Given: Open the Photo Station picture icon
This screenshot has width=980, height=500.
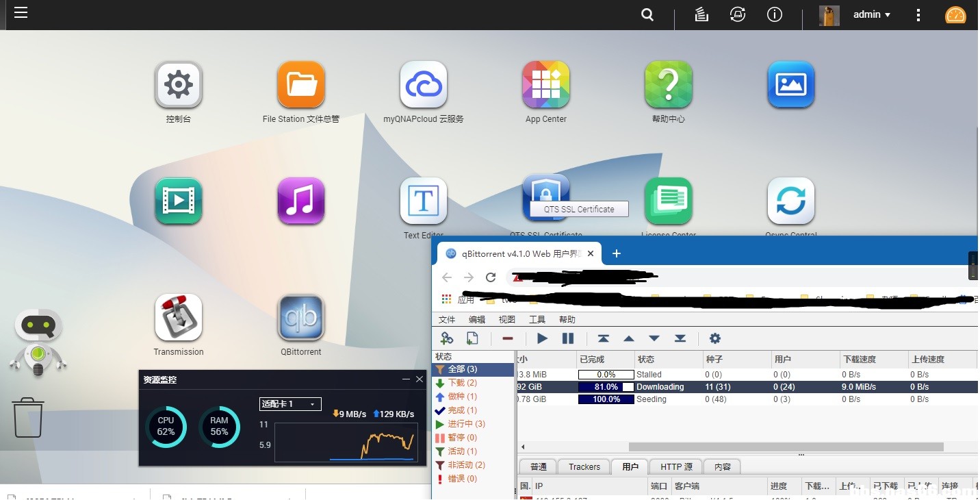Looking at the screenshot, I should [791, 85].
